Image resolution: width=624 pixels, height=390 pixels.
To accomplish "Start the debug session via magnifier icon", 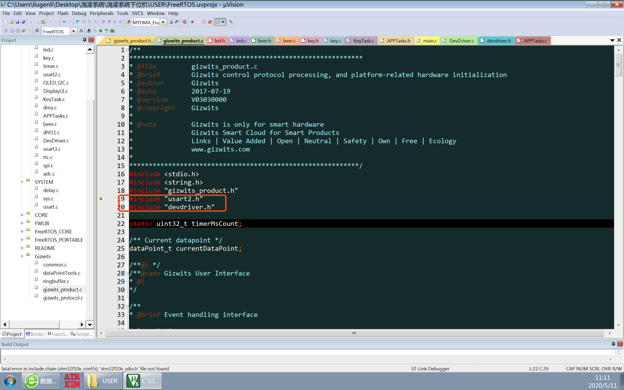I will tap(184, 22).
